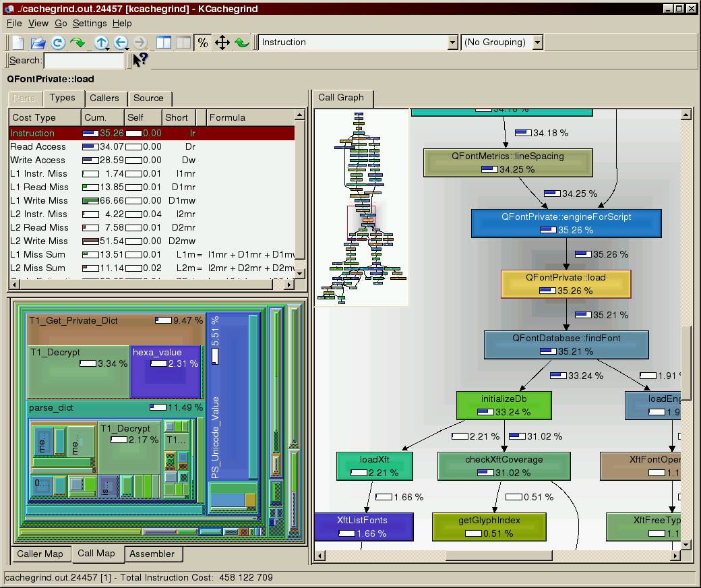Click the Back arrow navigation icon
701x588 pixels.
(120, 42)
